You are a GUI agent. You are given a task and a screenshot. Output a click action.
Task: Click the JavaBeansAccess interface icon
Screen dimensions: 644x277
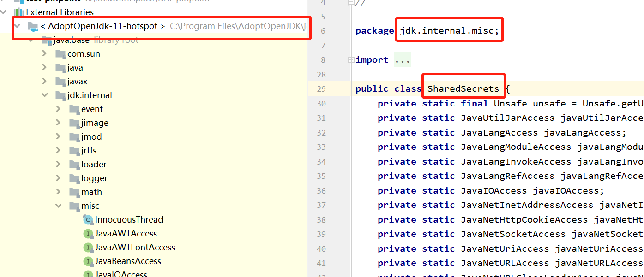tap(88, 261)
